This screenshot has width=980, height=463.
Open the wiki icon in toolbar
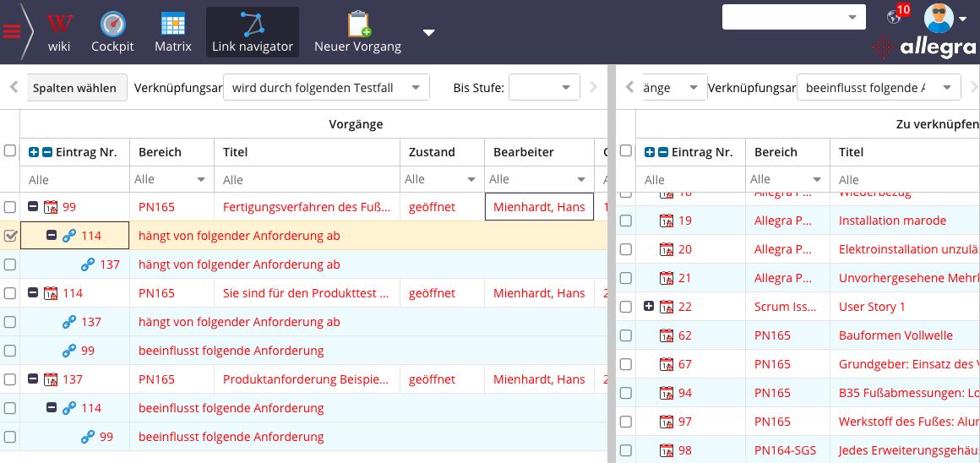point(59,32)
